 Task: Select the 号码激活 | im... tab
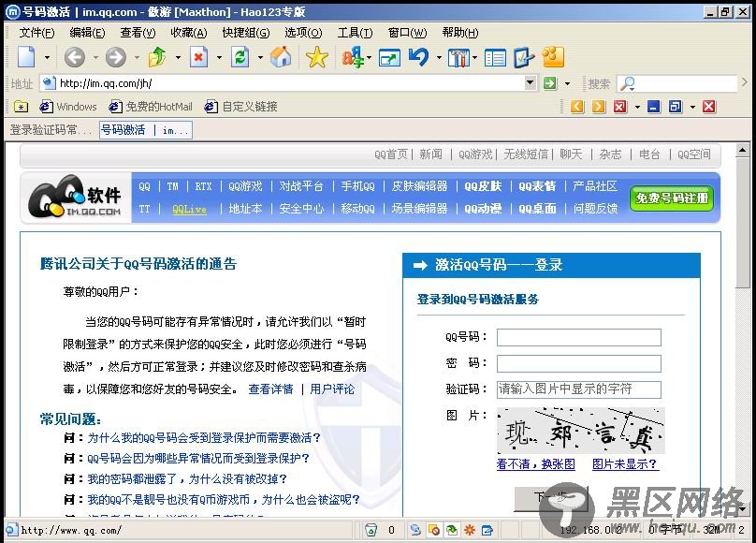pyautogui.click(x=146, y=130)
